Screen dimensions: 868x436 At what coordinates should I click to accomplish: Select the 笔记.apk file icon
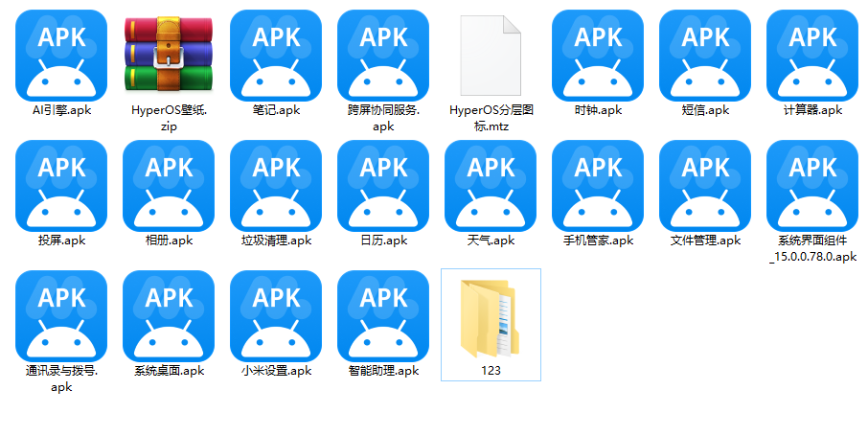276,55
